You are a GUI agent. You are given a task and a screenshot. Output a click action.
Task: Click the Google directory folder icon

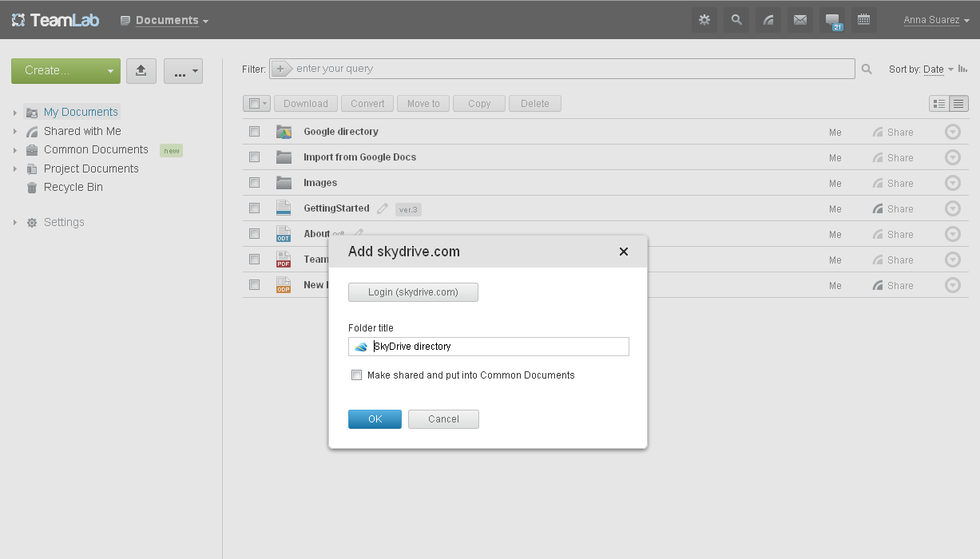pos(284,132)
